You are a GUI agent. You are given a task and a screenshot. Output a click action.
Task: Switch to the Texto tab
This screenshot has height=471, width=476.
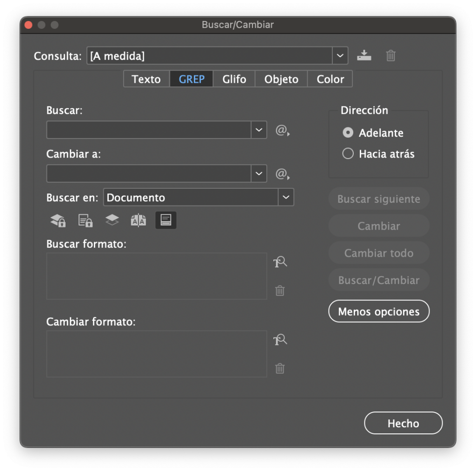[146, 79]
